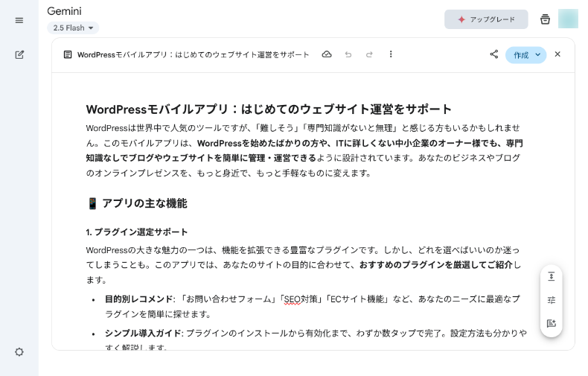Click the underlined word SEO対策
This screenshot has width=588, height=376.
pos(301,299)
